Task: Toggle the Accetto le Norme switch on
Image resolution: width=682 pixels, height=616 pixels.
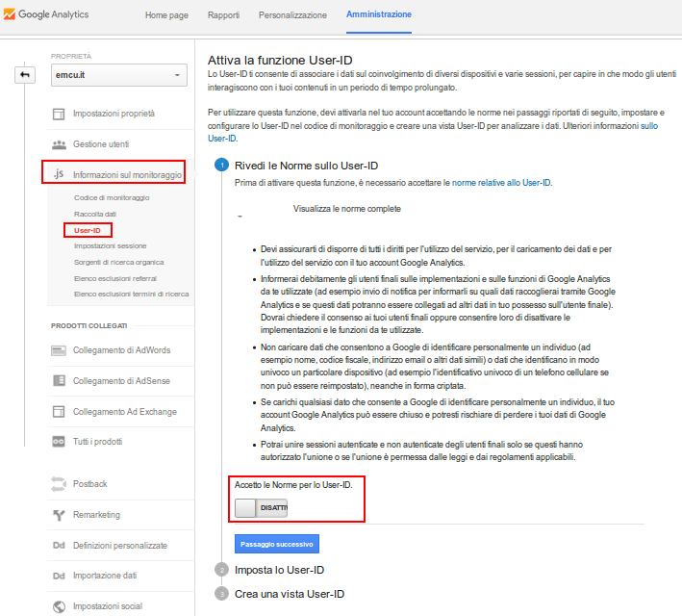Action: click(x=261, y=508)
